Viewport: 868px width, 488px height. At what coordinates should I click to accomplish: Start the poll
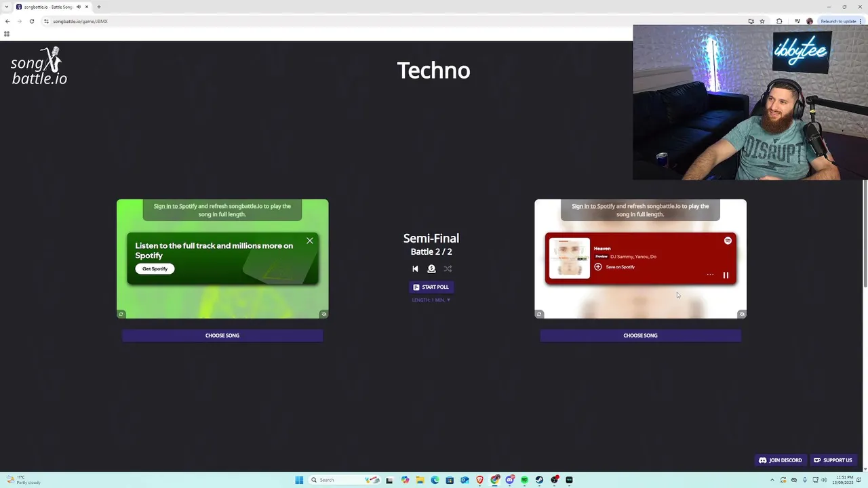click(x=431, y=287)
